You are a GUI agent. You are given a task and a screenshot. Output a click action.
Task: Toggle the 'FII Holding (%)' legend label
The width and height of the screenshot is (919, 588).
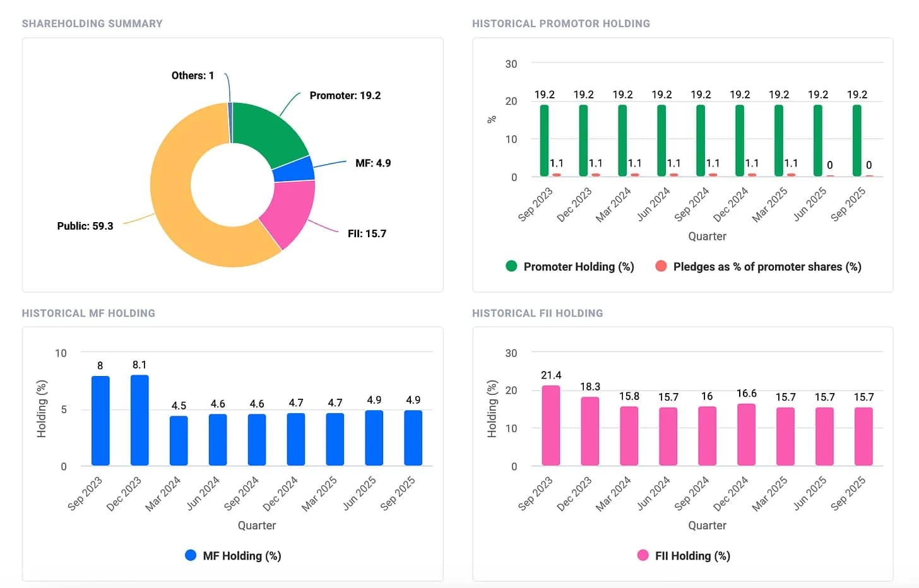(x=692, y=556)
